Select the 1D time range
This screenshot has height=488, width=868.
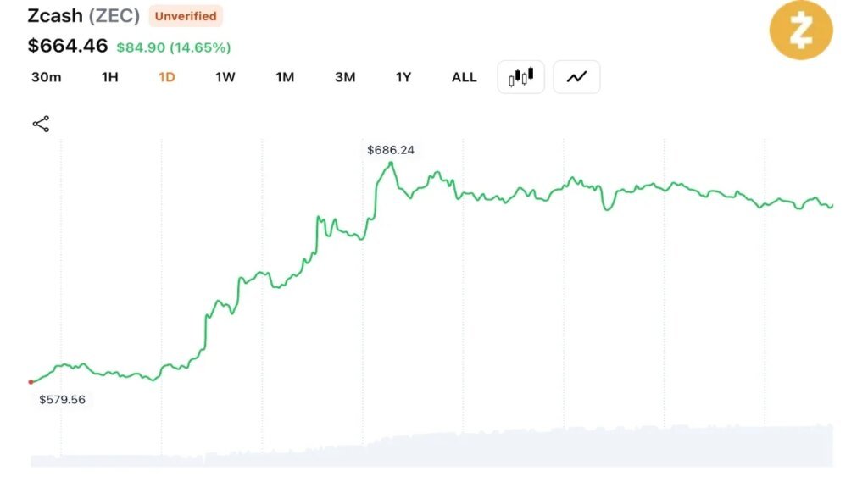(x=167, y=77)
